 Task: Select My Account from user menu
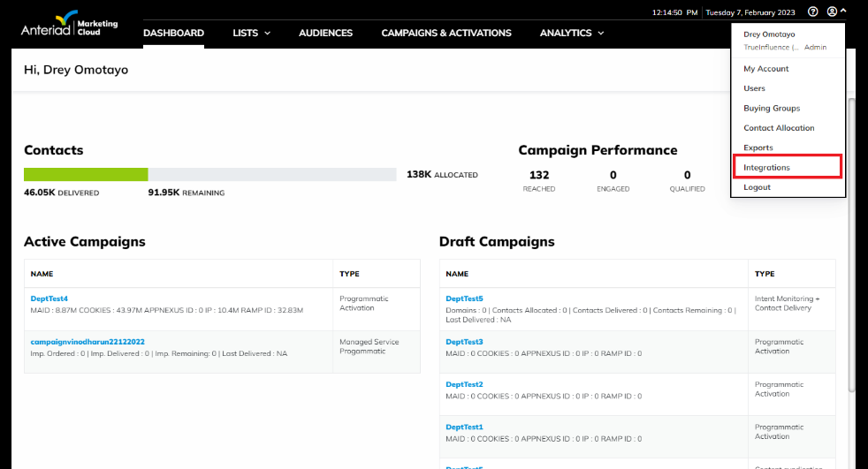coord(766,69)
